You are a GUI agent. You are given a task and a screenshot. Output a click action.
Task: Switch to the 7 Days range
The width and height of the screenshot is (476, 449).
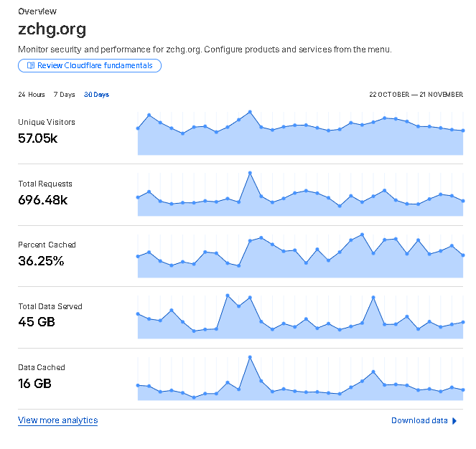pyautogui.click(x=64, y=95)
